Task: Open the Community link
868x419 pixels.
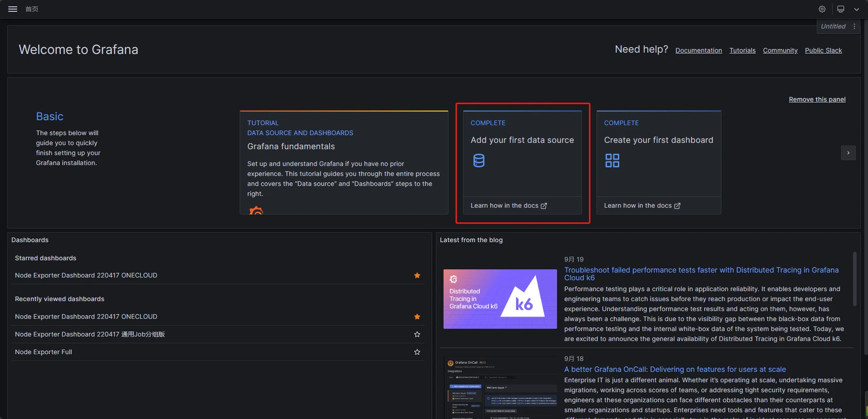Action: [780, 50]
